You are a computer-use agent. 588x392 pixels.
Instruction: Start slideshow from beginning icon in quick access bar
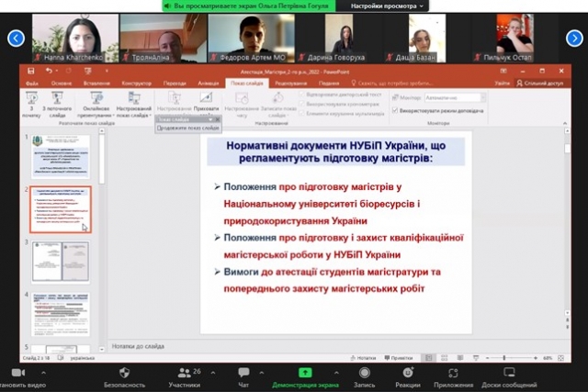coord(88,71)
